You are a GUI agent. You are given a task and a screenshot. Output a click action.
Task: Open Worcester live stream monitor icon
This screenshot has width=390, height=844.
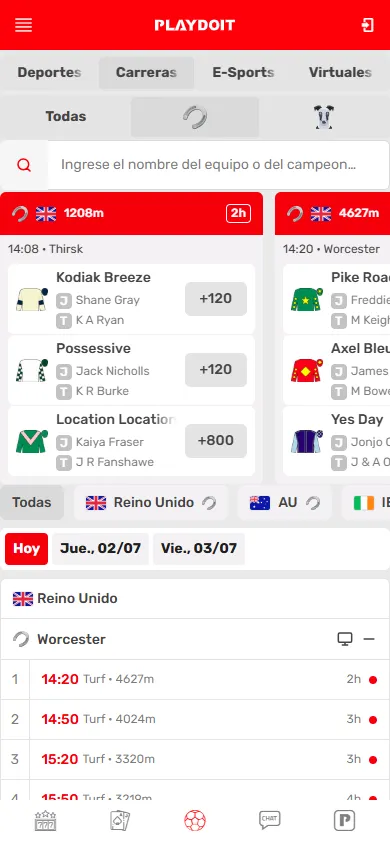[x=345, y=639]
